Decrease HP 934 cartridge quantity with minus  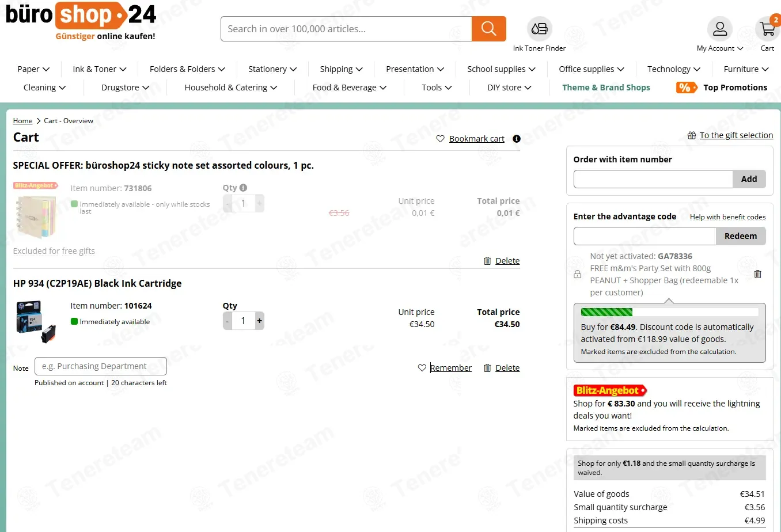point(228,321)
